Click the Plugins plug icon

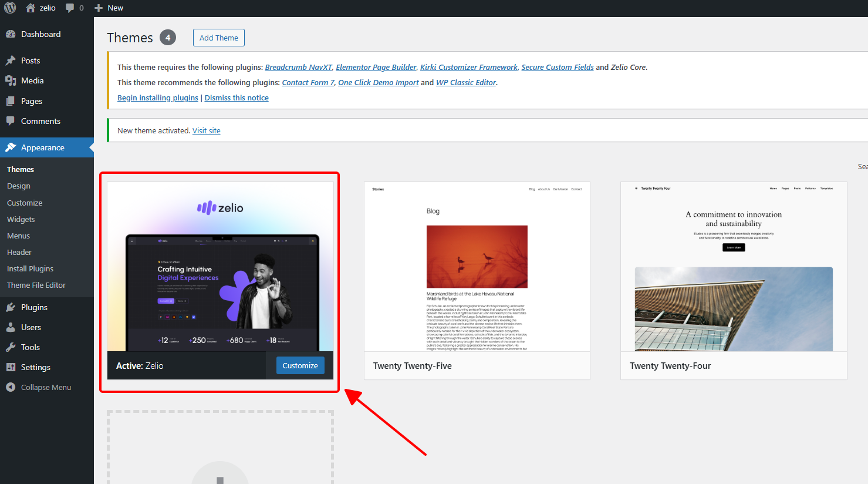11,307
